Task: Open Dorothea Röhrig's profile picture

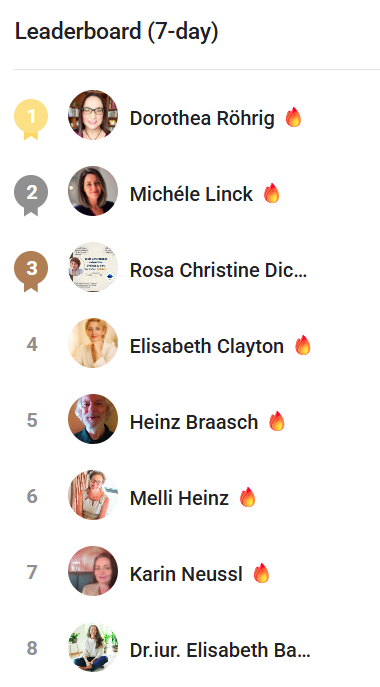Action: [x=93, y=115]
